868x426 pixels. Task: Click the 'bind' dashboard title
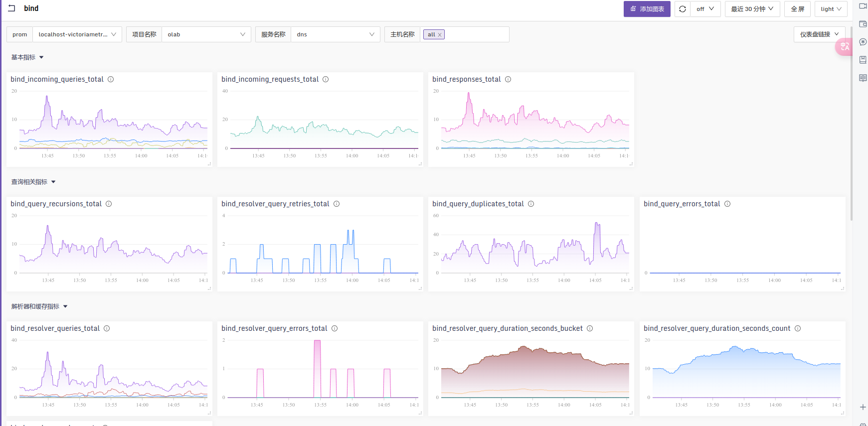pos(31,8)
